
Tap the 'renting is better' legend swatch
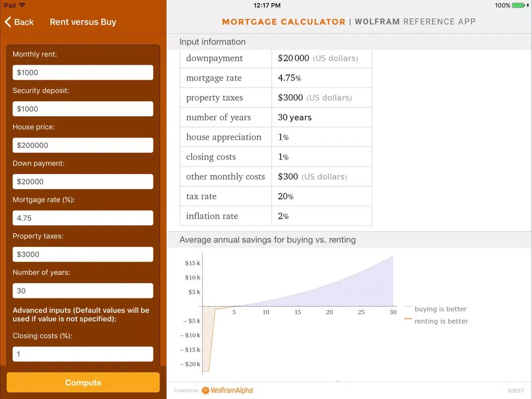pos(408,319)
